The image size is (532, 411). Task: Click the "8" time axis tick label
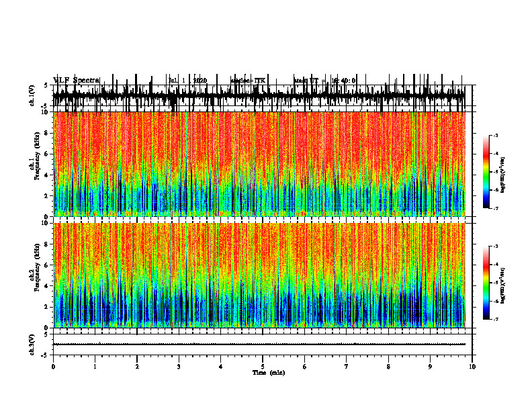tap(388, 367)
